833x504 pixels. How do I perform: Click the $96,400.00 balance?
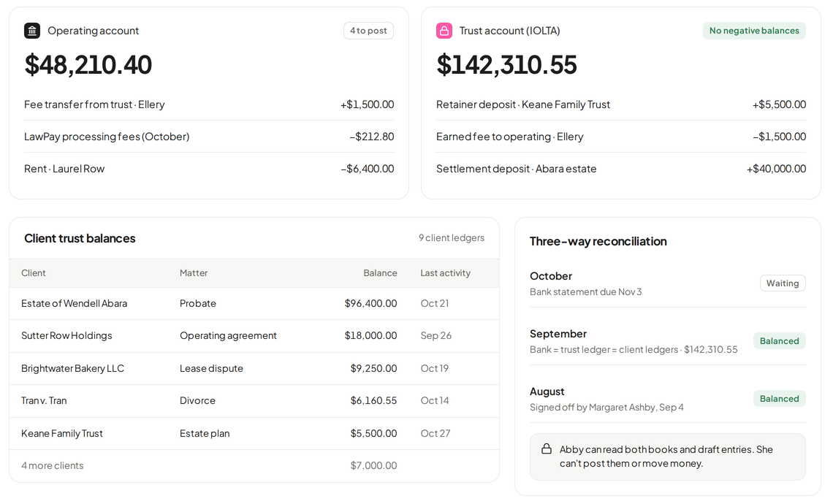click(x=370, y=304)
